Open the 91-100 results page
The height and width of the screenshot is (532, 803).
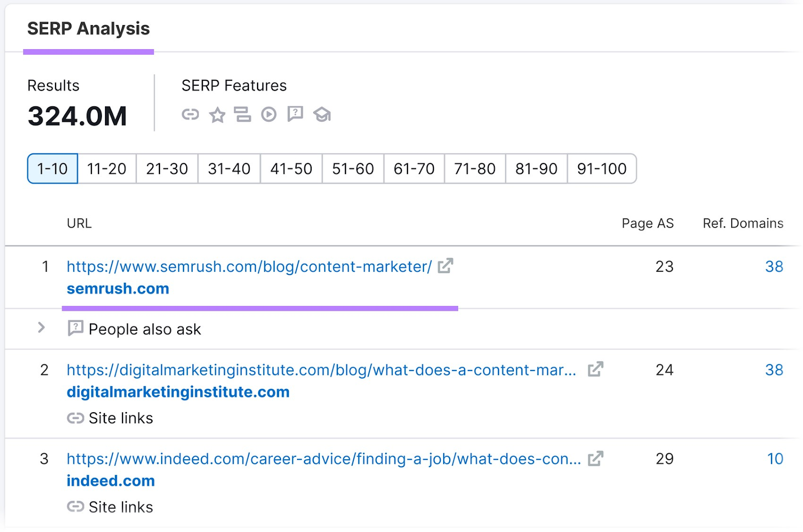(601, 169)
